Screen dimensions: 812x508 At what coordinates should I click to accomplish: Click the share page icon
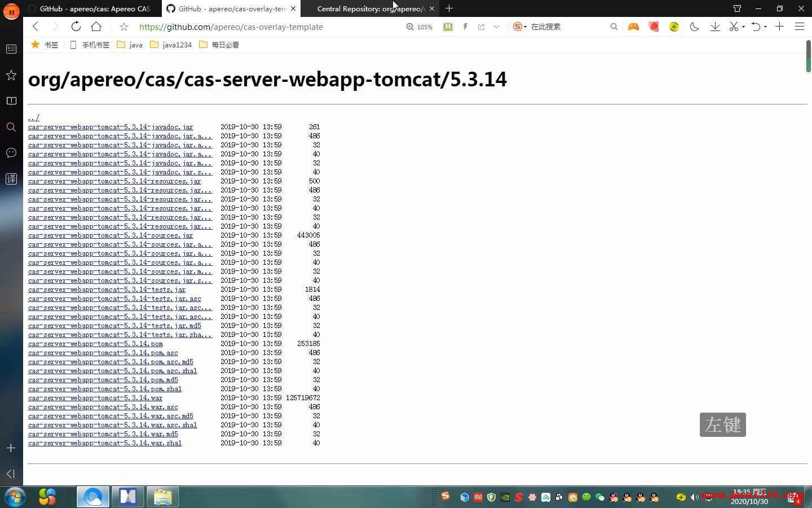pyautogui.click(x=481, y=27)
